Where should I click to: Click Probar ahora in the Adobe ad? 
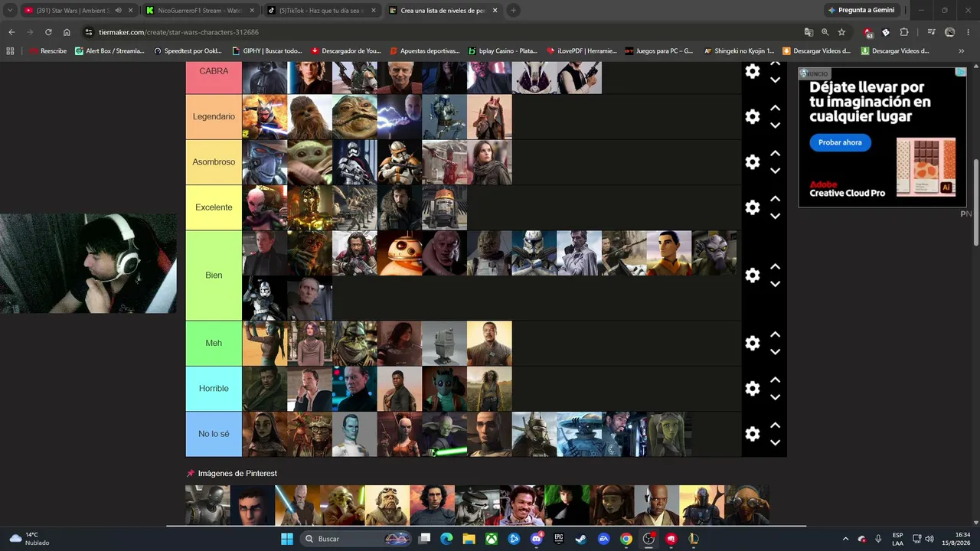coord(840,142)
